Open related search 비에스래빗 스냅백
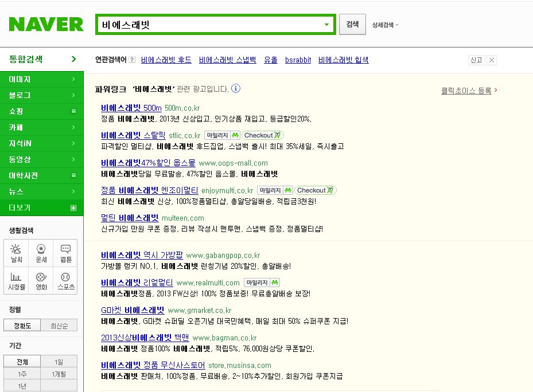The image size is (533, 392). (227, 60)
